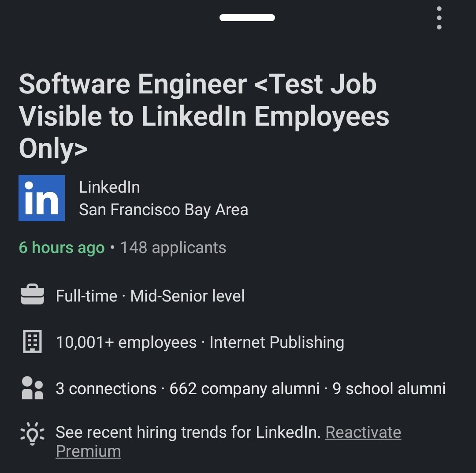Open the 662 company alumni
Viewport: 476px width, 473px height.
coord(244,388)
